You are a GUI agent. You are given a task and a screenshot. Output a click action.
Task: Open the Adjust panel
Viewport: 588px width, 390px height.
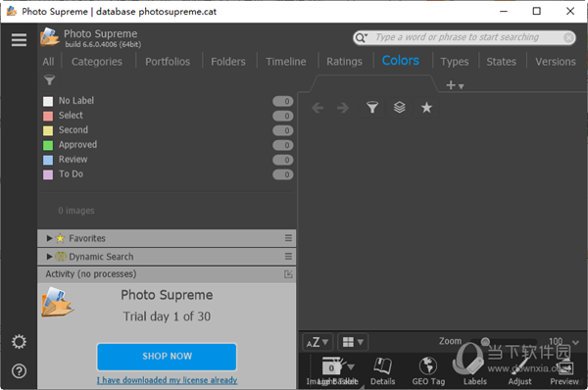pyautogui.click(x=519, y=371)
